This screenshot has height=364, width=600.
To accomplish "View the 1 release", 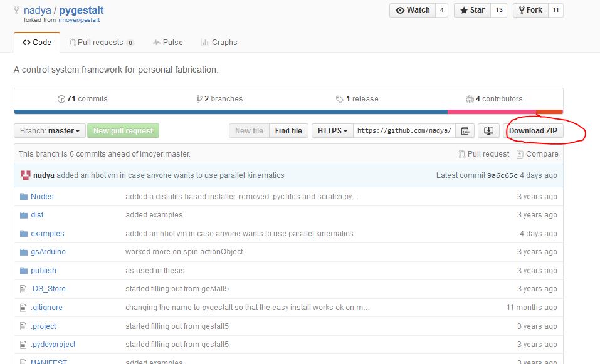I will (357, 99).
